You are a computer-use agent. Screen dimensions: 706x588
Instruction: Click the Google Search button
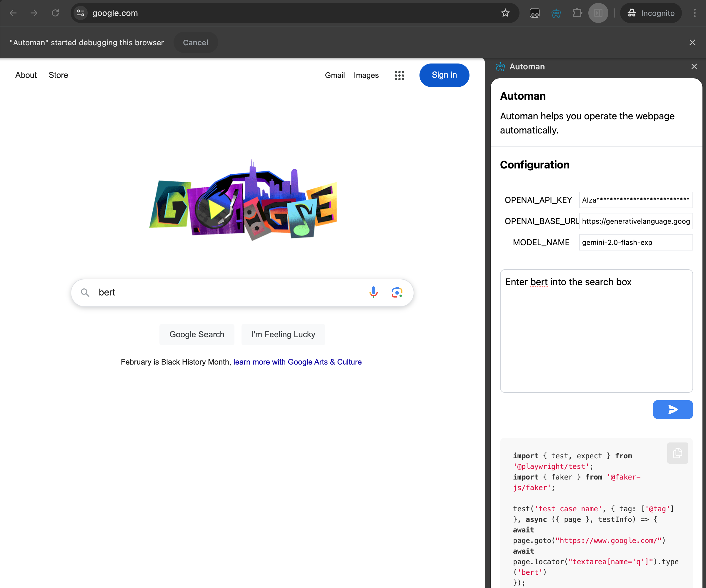197,334
